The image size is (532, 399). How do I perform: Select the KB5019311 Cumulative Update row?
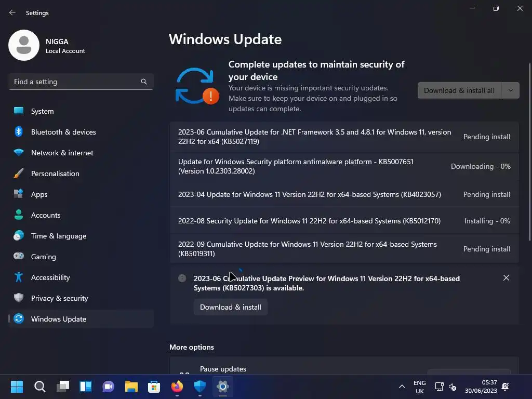pos(344,249)
